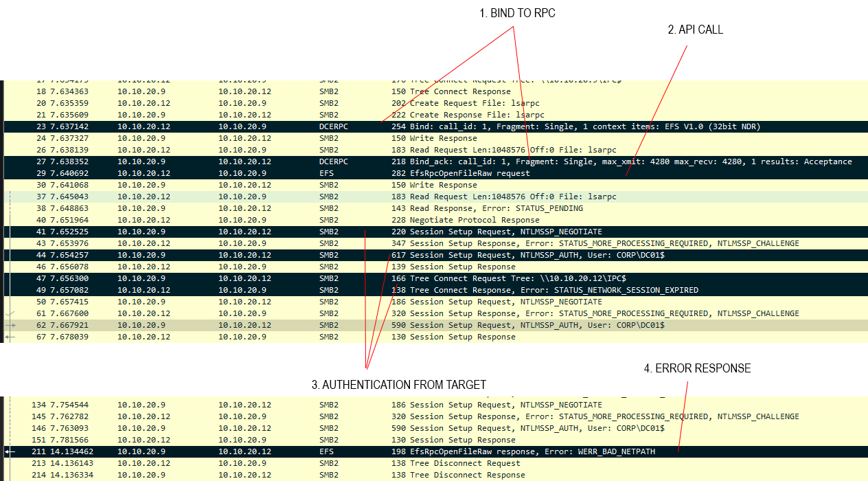Viewport: 868px width, 481px height.
Task: Click the related-packet arrow beside packet 62
Action: (x=10, y=325)
